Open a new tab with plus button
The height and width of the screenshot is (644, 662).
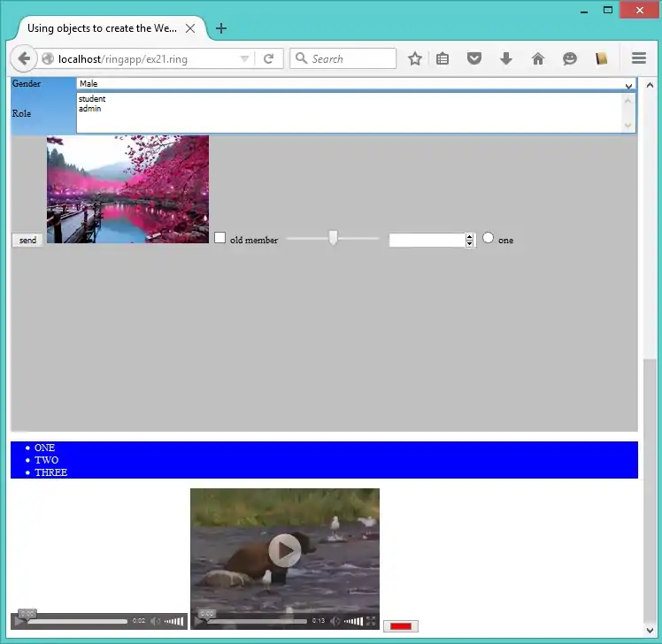coord(221,28)
